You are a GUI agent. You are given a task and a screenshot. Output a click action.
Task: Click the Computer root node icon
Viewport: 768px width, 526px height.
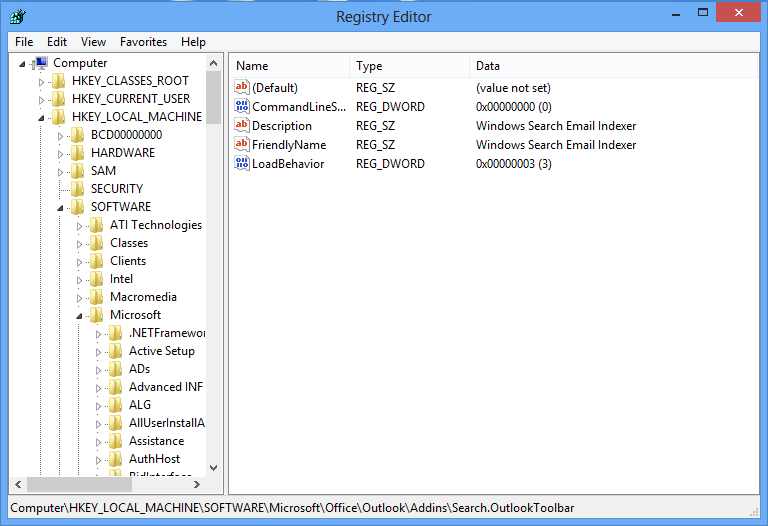[41, 63]
